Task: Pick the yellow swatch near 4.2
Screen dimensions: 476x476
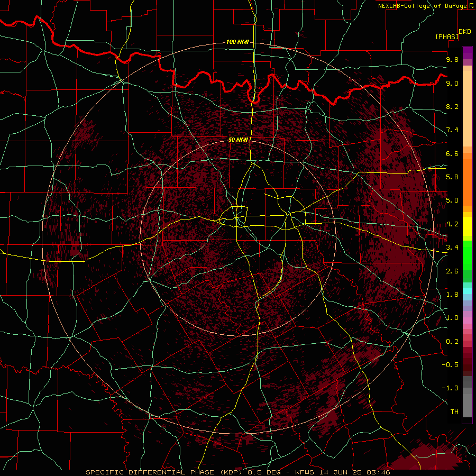Action: click(x=467, y=226)
